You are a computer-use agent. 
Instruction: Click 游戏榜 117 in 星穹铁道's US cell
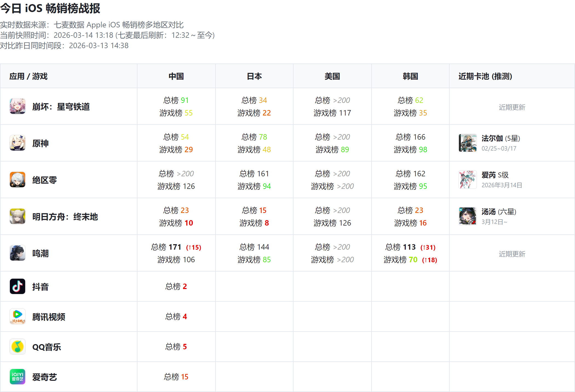(x=332, y=113)
